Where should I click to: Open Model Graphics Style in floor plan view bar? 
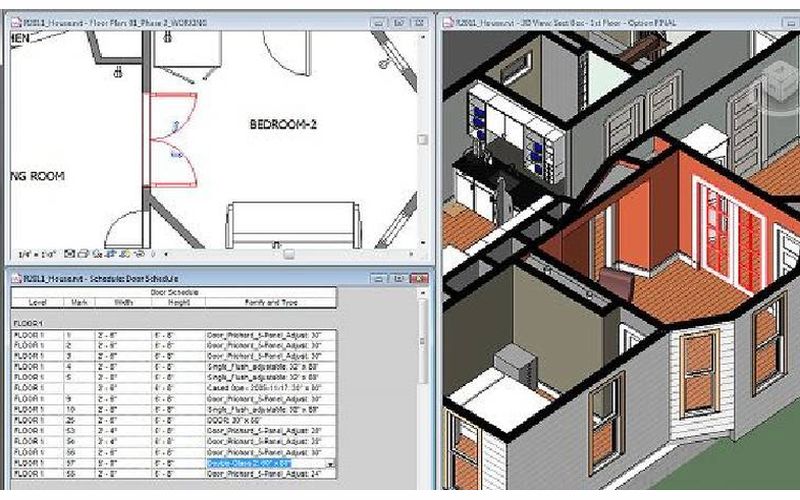coord(84,254)
